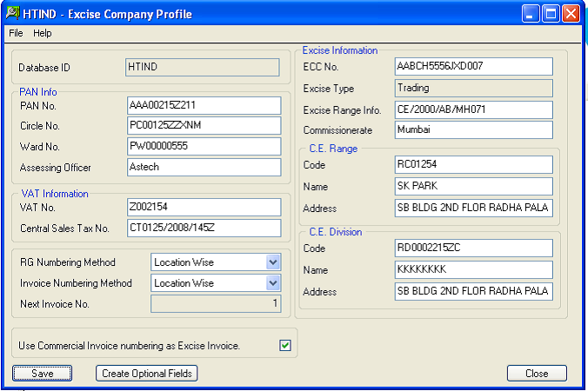Toggle Use Commercial Invoice numbering checkbox

285,345
